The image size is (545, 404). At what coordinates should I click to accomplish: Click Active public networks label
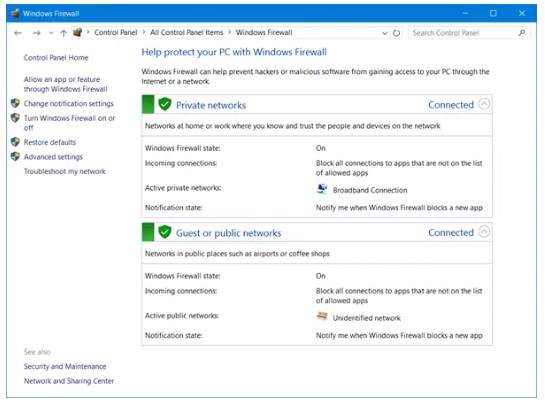(182, 316)
